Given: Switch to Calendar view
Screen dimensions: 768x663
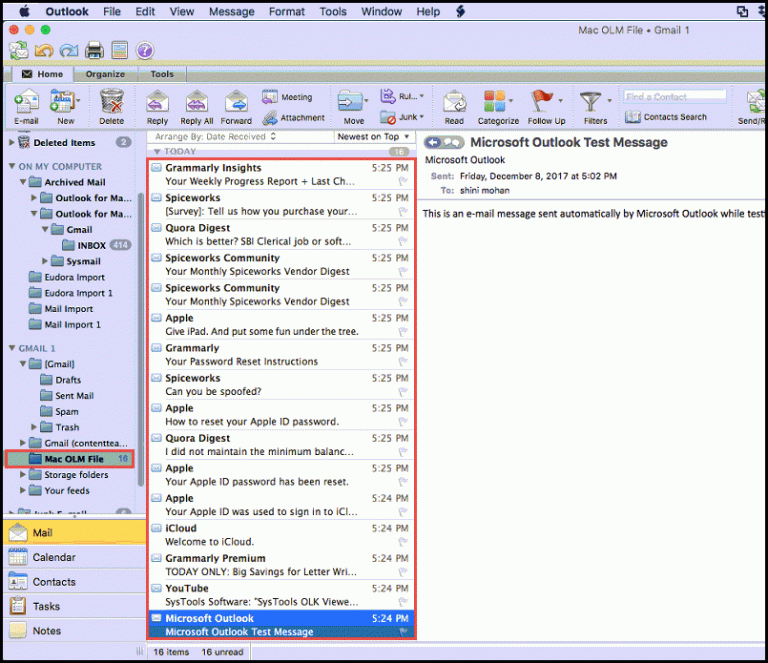Looking at the screenshot, I should [74, 557].
